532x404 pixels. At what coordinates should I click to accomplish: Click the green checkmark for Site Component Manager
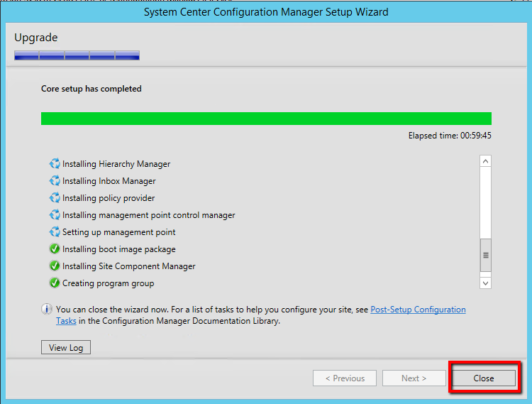55,266
